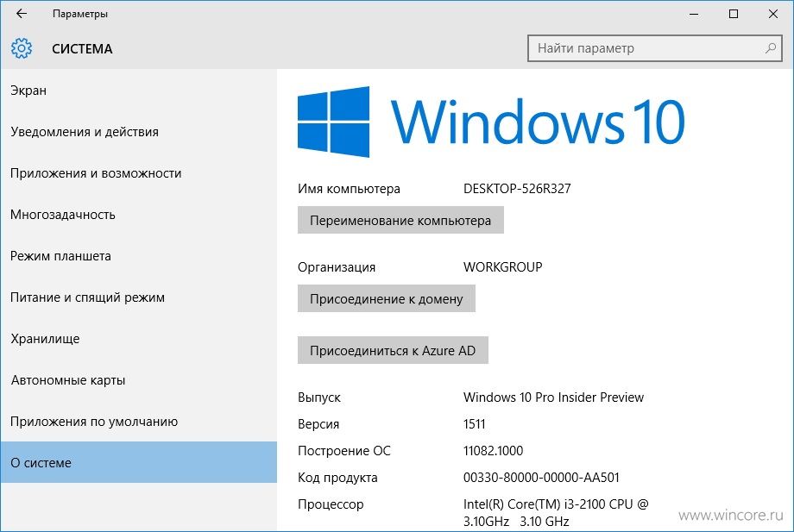Image resolution: width=794 pixels, height=532 pixels.
Task: Select Приложения и возможности
Action: pyautogui.click(x=139, y=173)
